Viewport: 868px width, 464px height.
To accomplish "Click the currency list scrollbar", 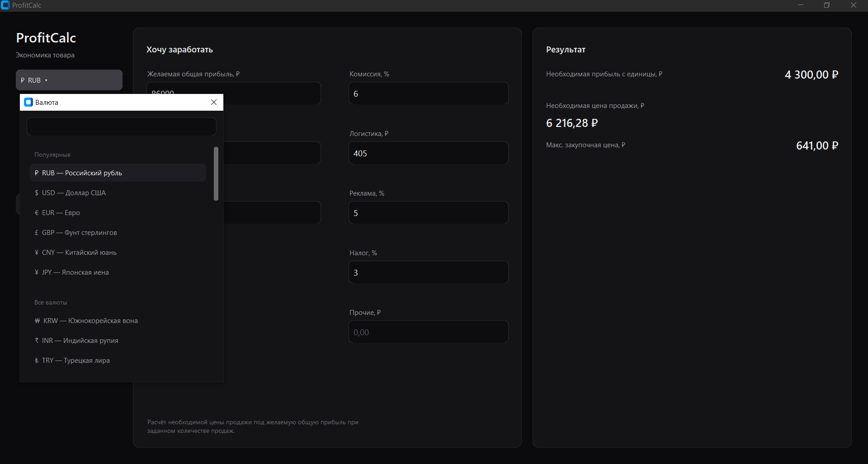I will click(x=216, y=173).
